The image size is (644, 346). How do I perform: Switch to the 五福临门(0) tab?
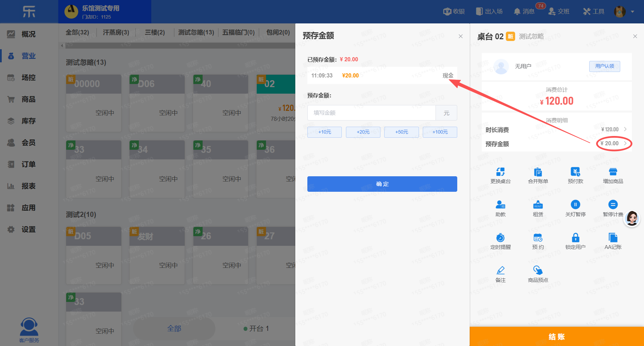tap(238, 32)
